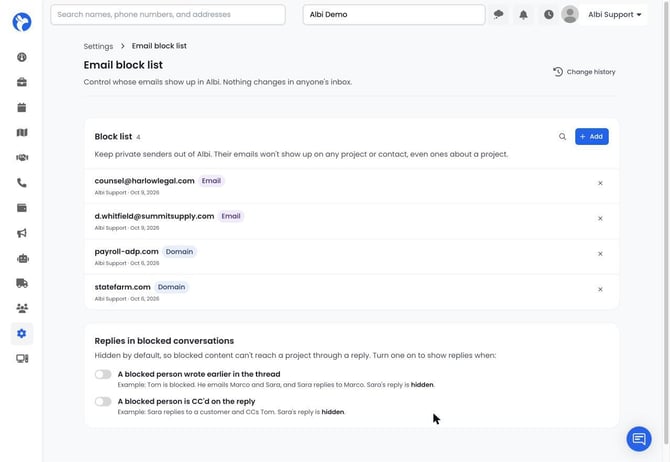Click the Email tag beside d.whitfield@summitsupply.com
Image resolution: width=670 pixels, height=462 pixels.
[x=231, y=216]
